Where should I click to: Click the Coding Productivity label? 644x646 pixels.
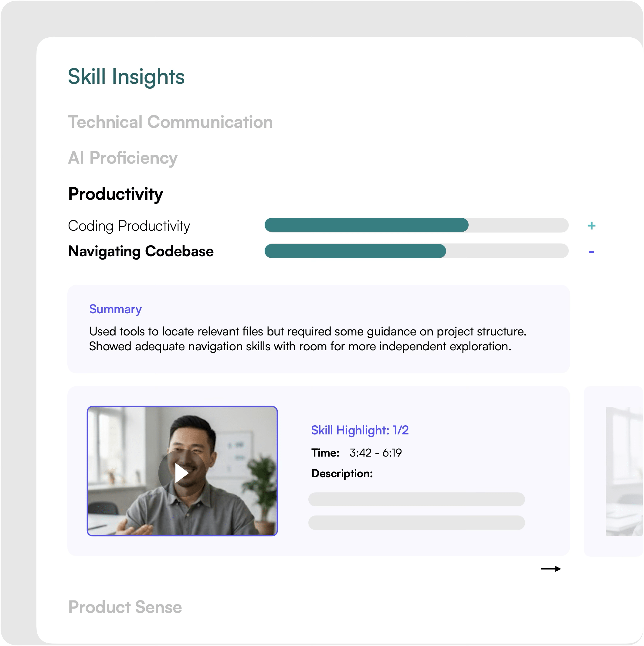click(x=129, y=226)
